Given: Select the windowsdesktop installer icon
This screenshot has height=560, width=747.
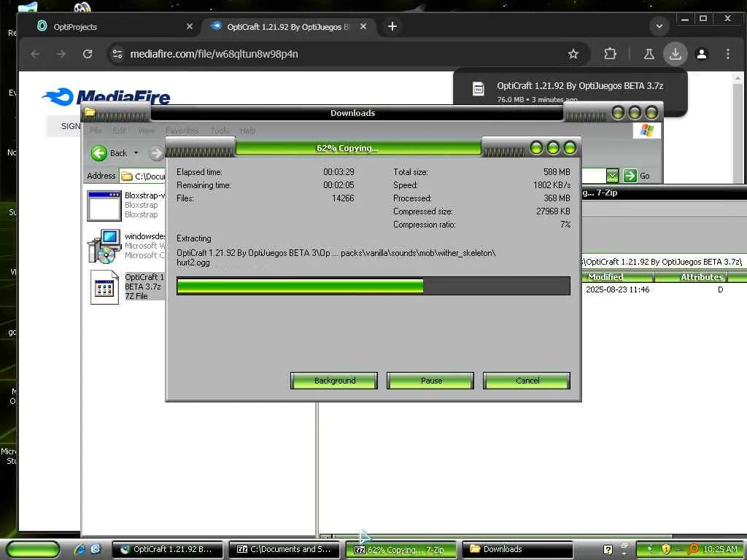Looking at the screenshot, I should 104,246.
